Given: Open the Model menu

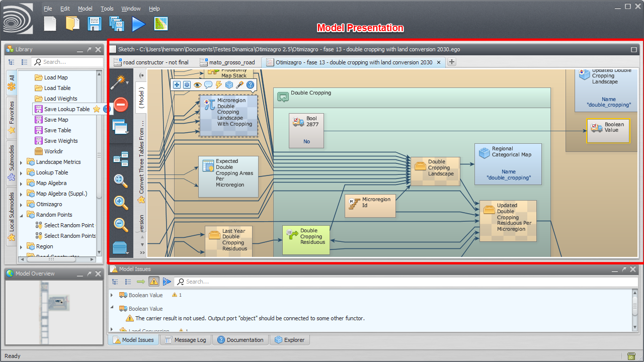Looking at the screenshot, I should point(85,9).
